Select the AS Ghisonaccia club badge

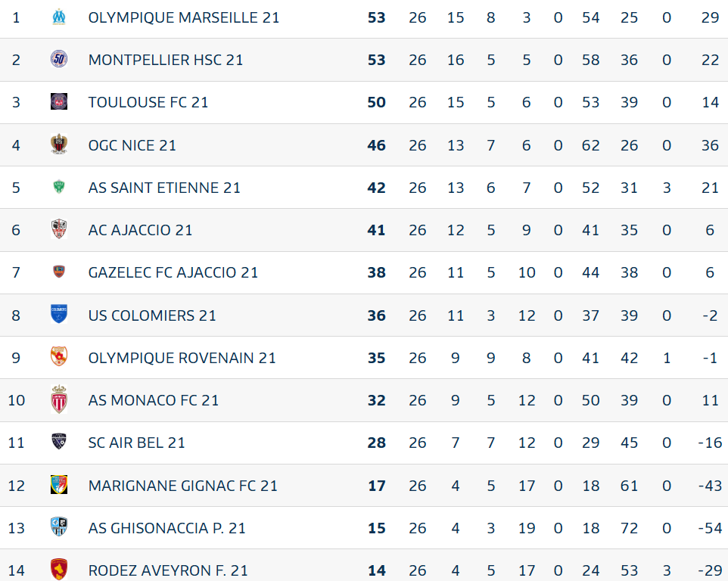(59, 527)
